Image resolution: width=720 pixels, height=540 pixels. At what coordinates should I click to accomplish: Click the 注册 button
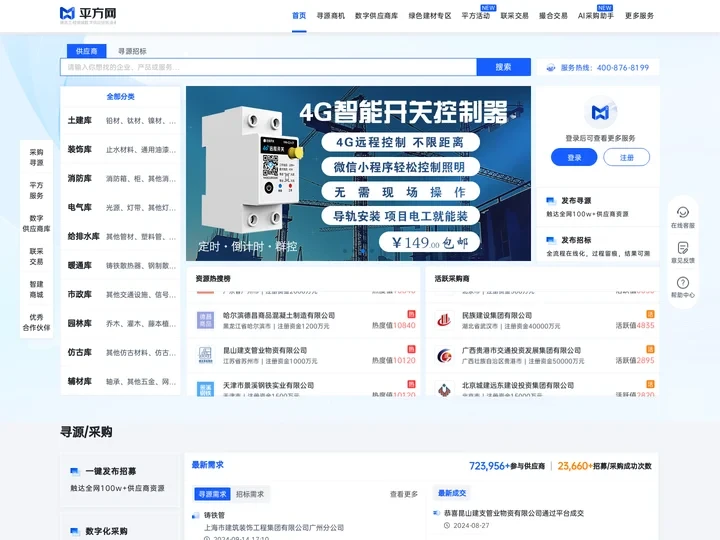click(x=626, y=158)
